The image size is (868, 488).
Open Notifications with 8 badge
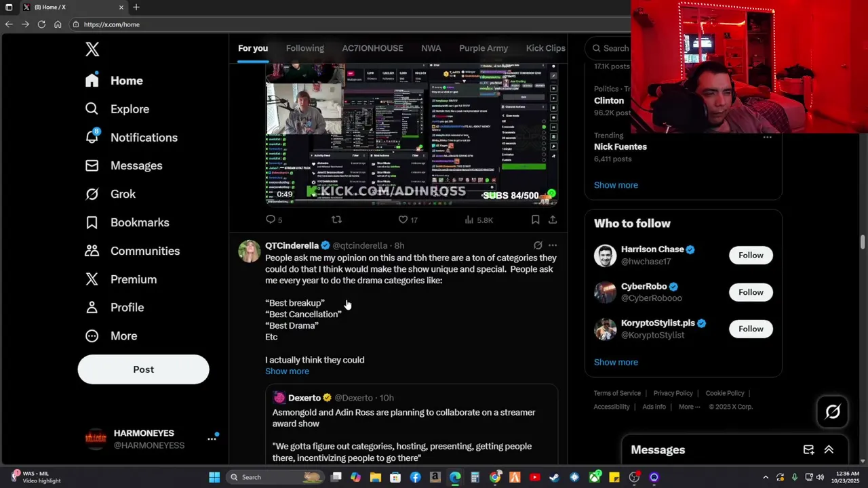coord(131,138)
